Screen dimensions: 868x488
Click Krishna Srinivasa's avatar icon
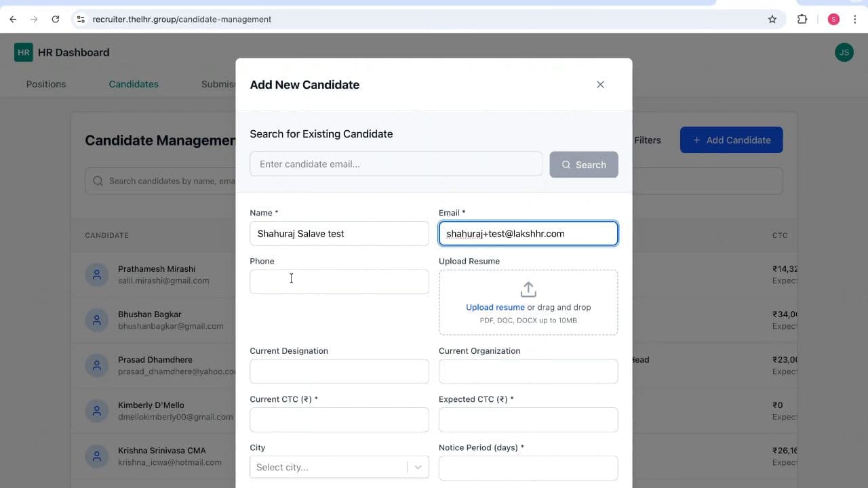click(x=97, y=456)
